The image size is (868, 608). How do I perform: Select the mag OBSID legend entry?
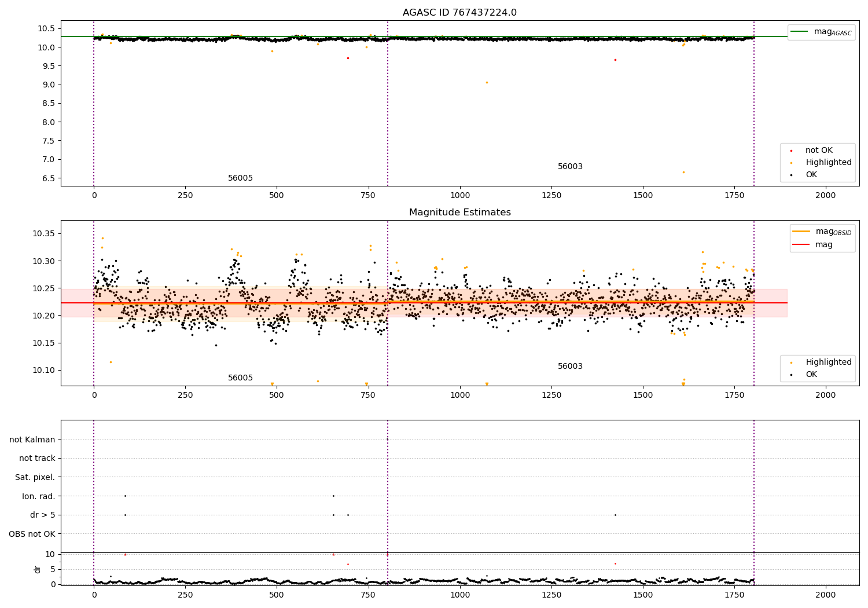(x=822, y=232)
